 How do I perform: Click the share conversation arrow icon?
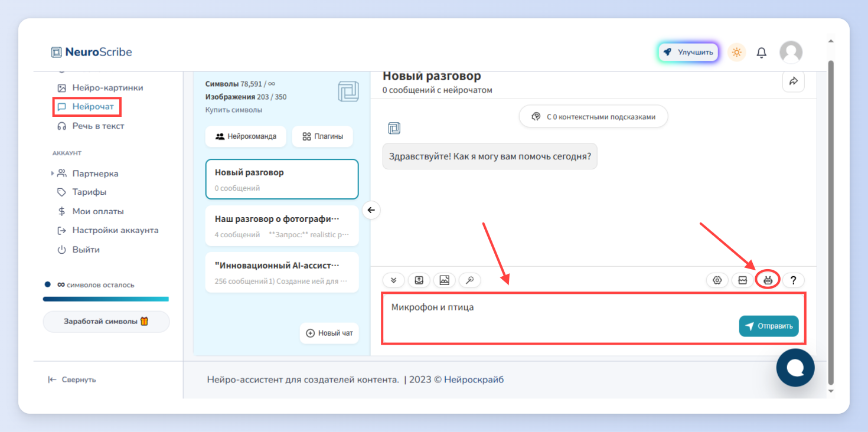[794, 81]
